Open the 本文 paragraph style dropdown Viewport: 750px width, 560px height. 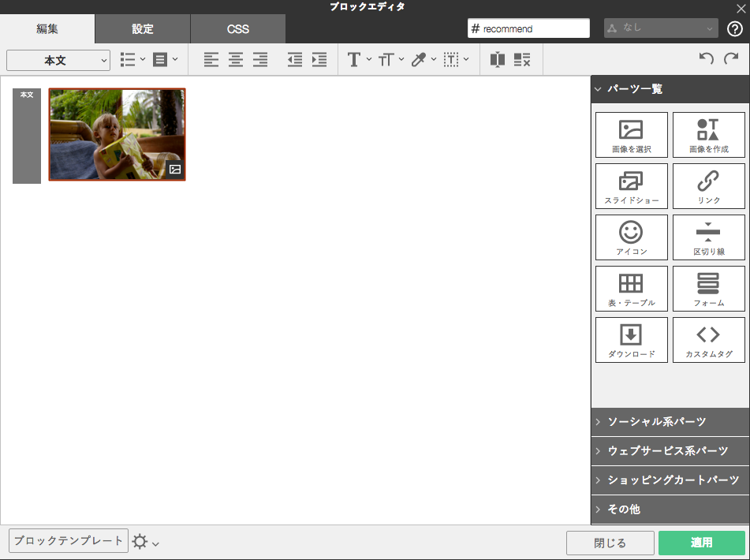click(58, 60)
